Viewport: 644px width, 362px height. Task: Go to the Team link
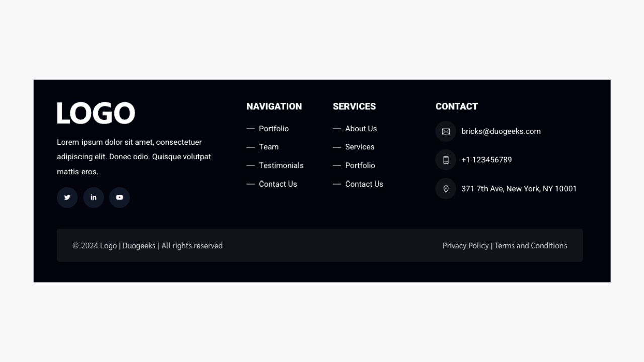point(269,147)
